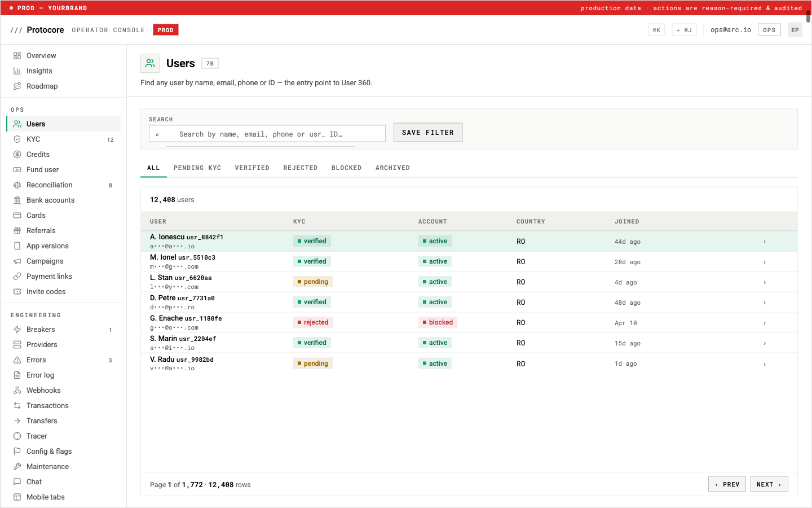
Task: Click the Mobile tabs icon
Action: click(17, 497)
